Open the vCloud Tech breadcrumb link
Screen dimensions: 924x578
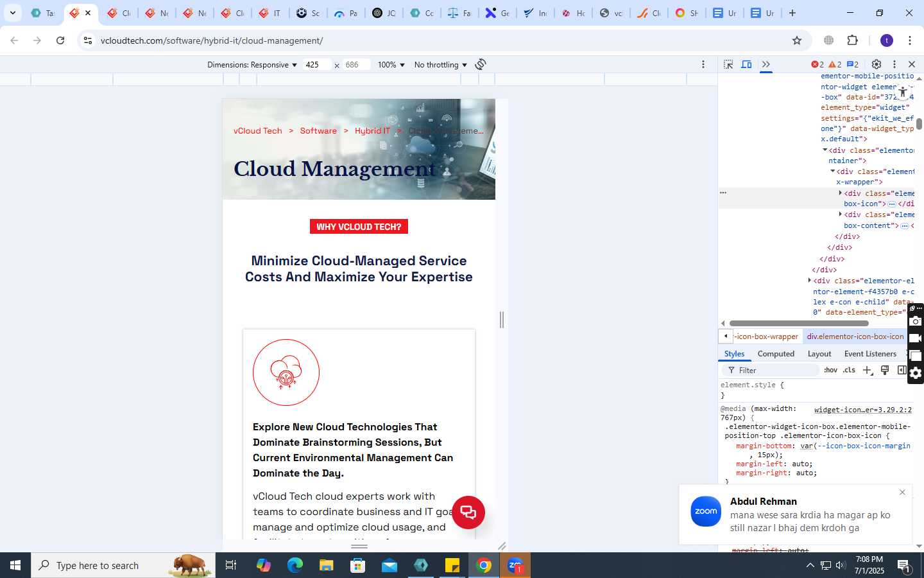tap(258, 130)
